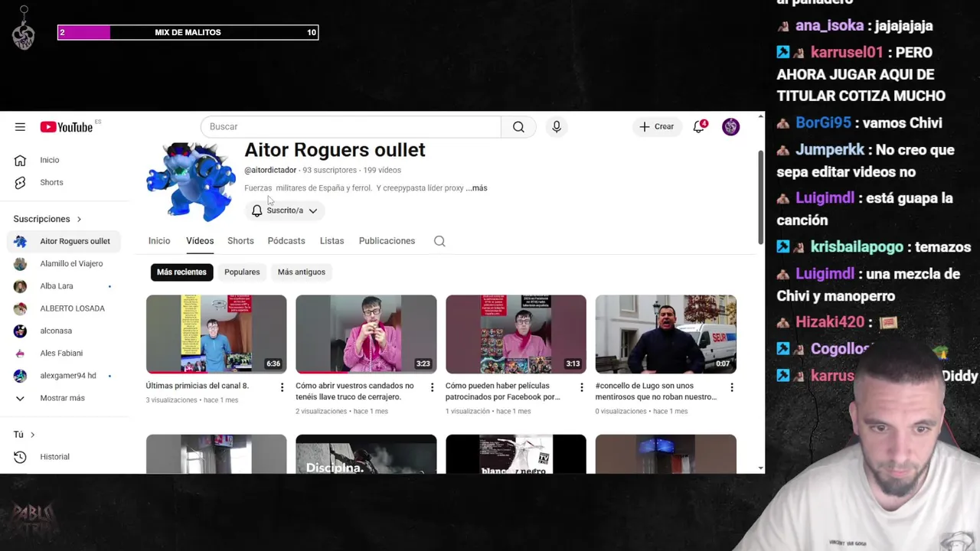Open the account avatar menu
The image size is (980, 551).
[730, 127]
